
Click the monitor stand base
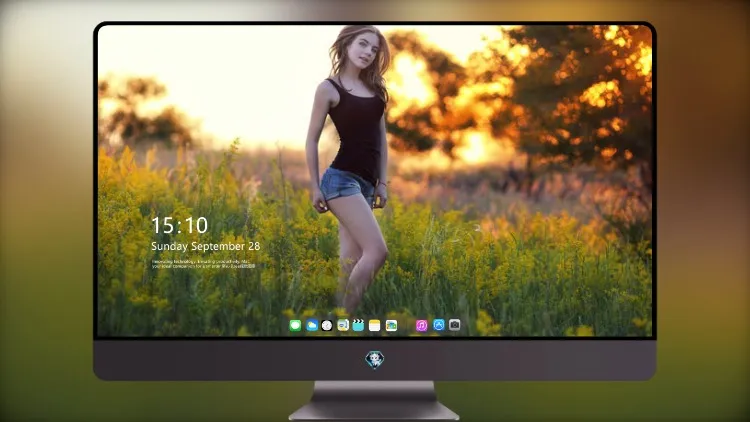point(374,401)
